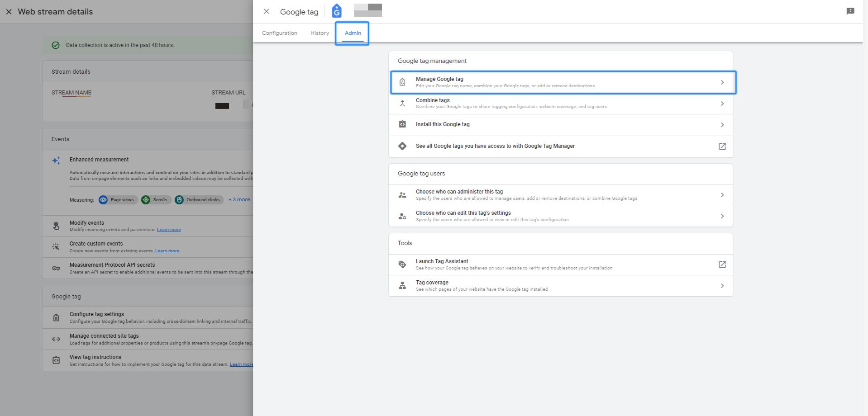
Task: Click the edit tag settings users icon
Action: (x=402, y=216)
